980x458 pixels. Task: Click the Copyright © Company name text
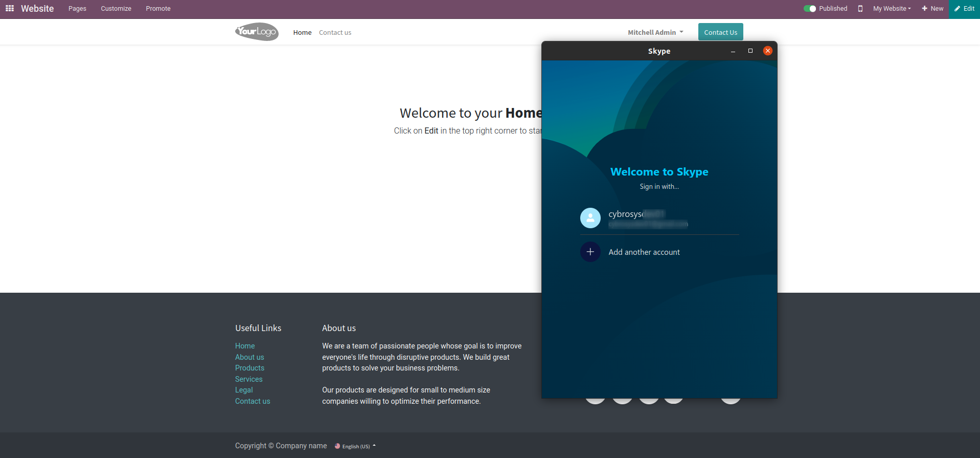point(281,446)
